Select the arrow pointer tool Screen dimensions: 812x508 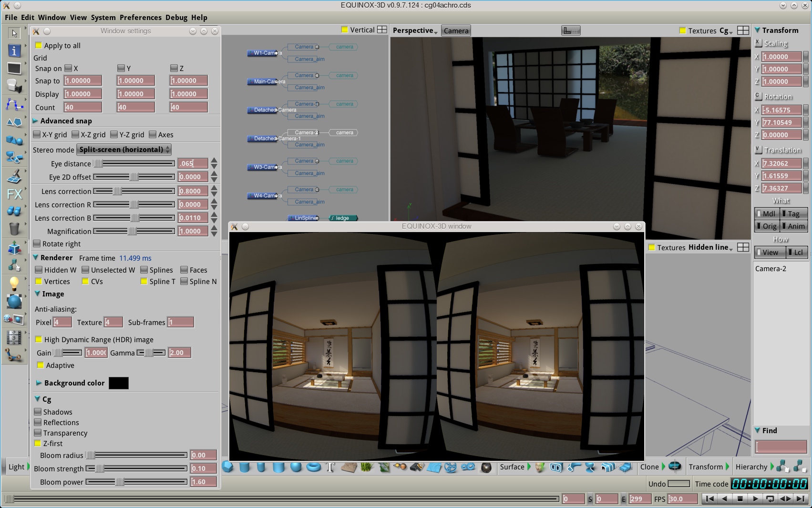coord(14,33)
